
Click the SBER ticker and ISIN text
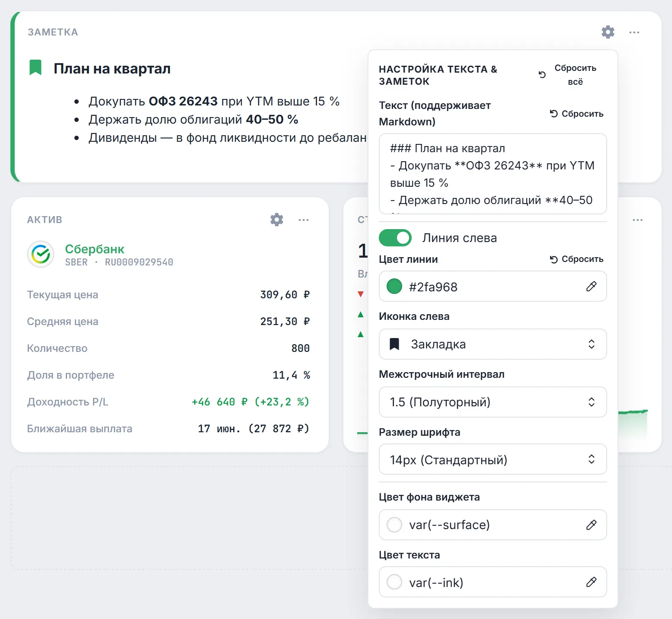tap(119, 262)
